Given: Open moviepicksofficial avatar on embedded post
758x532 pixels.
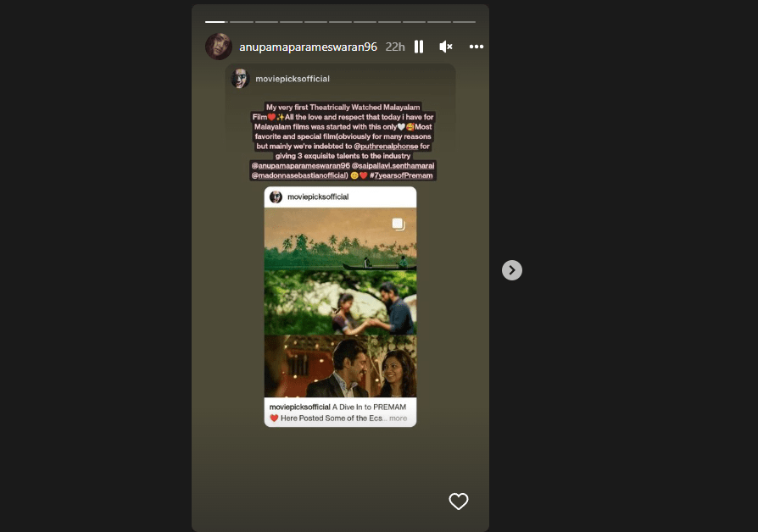Looking at the screenshot, I should pos(276,197).
